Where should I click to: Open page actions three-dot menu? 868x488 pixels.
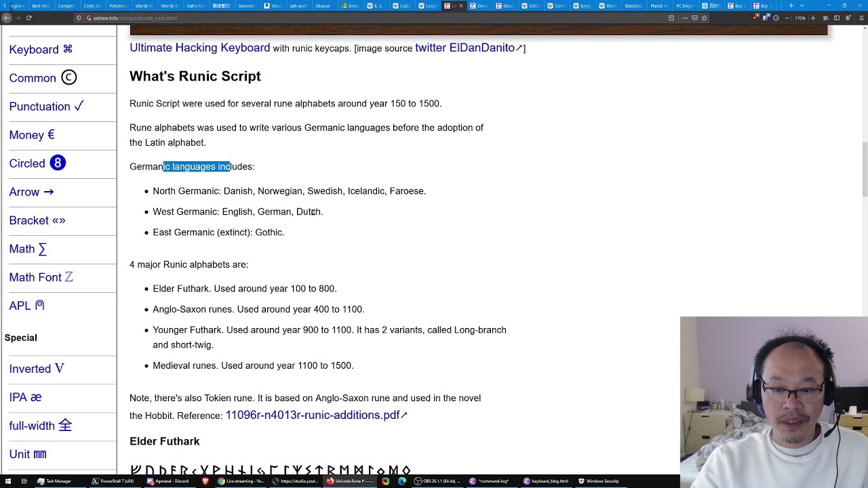685,18
